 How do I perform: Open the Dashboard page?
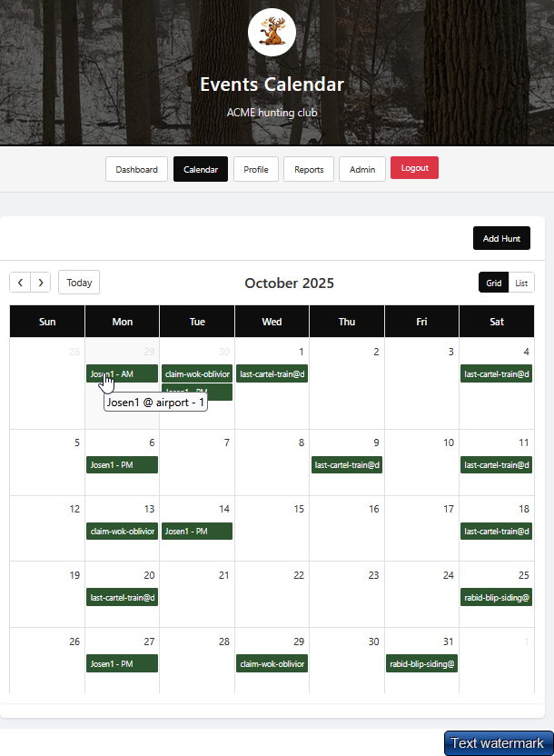137,169
